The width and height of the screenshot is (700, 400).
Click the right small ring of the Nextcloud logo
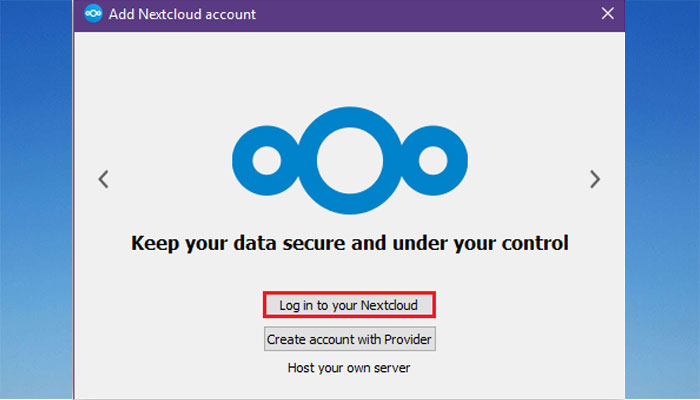(x=433, y=161)
